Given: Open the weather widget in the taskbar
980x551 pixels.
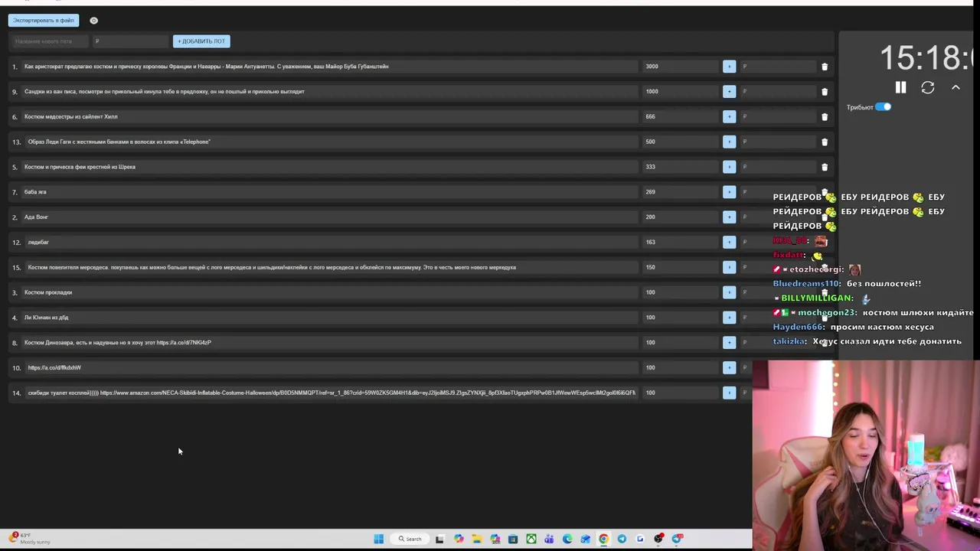Looking at the screenshot, I should point(31,539).
